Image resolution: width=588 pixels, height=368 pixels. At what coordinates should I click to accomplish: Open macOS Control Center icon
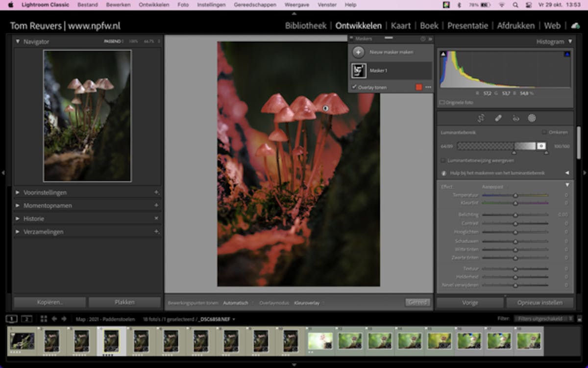[529, 4]
